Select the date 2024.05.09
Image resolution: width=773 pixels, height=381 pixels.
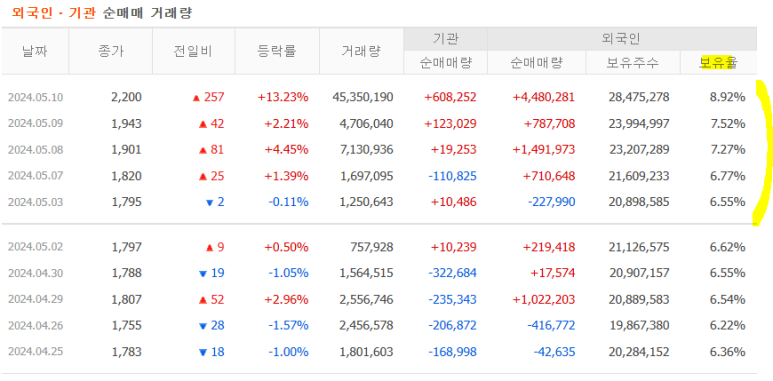click(x=35, y=124)
